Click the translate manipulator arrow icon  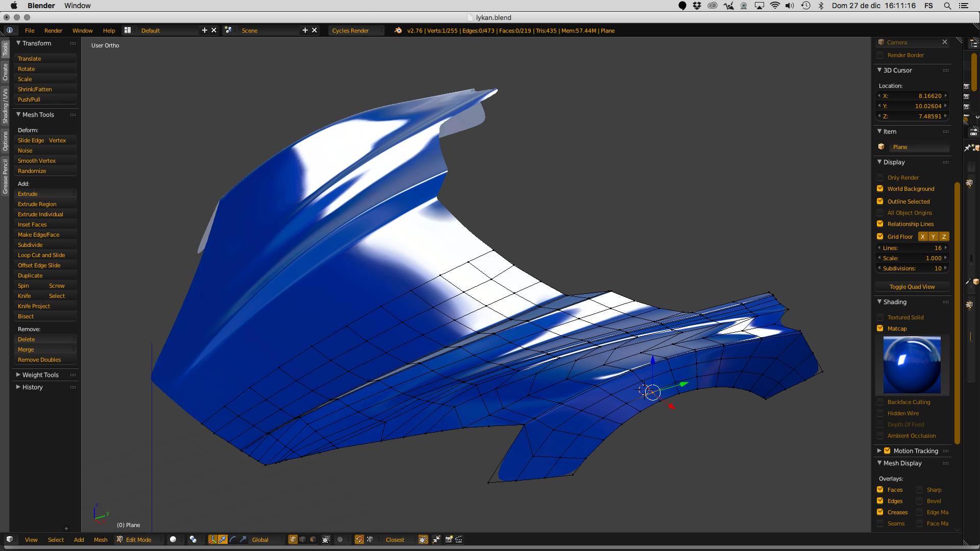(x=223, y=540)
